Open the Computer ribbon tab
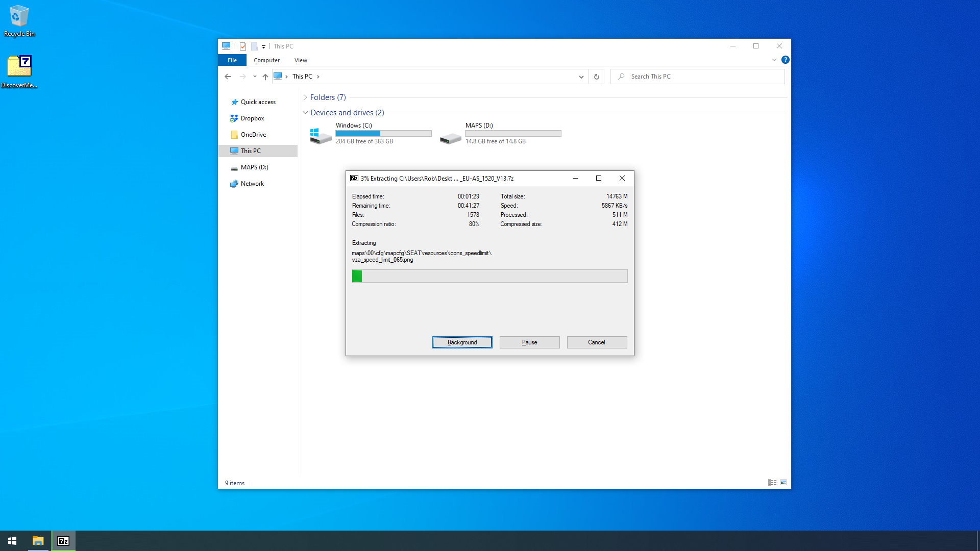Screen dimensions: 980x551 point(266,60)
